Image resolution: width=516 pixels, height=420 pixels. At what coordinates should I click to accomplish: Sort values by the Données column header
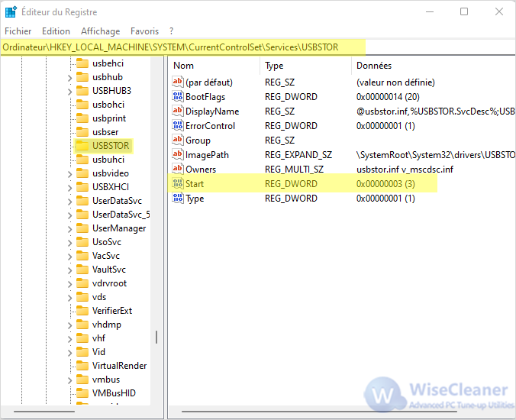coord(434,66)
